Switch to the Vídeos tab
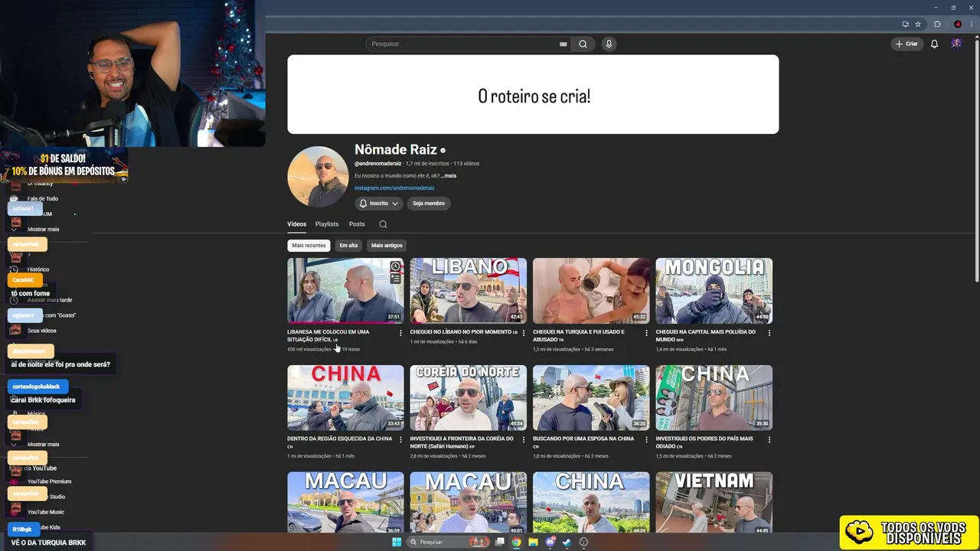Viewport: 980px width, 551px height. click(x=296, y=224)
